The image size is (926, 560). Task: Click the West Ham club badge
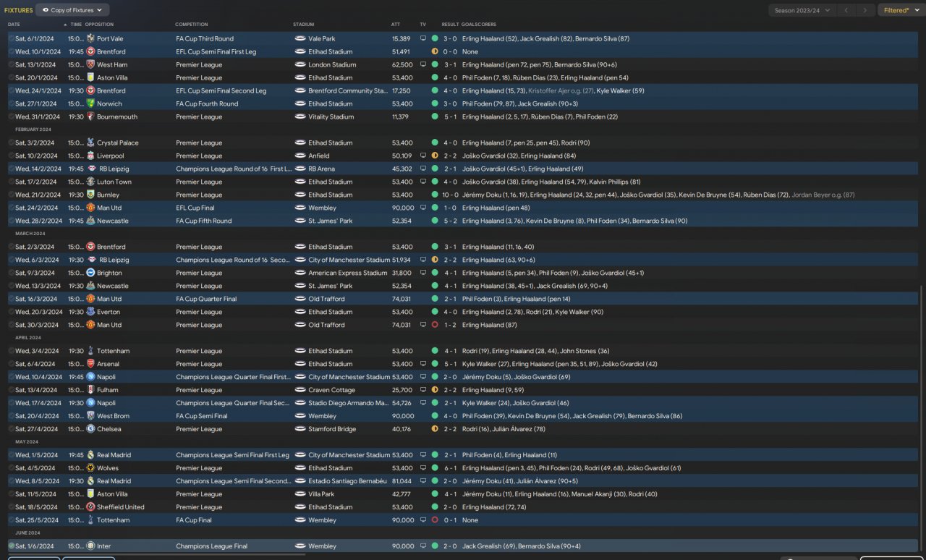click(90, 64)
